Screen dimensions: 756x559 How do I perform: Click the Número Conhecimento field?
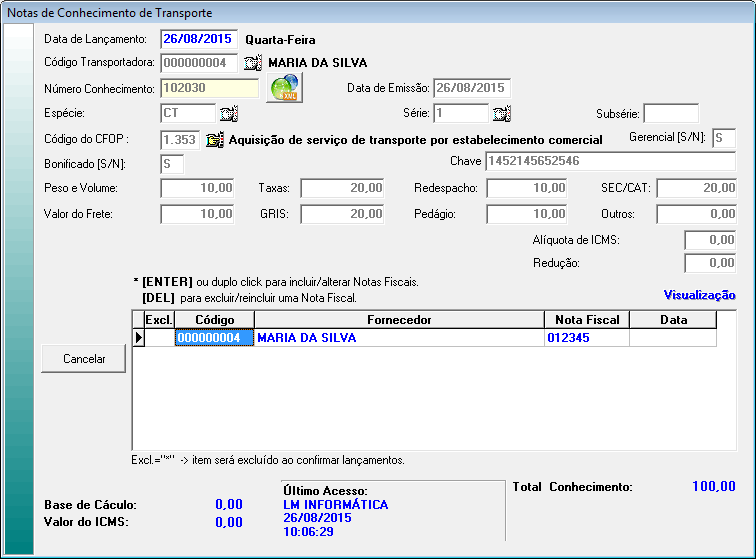click(x=209, y=88)
